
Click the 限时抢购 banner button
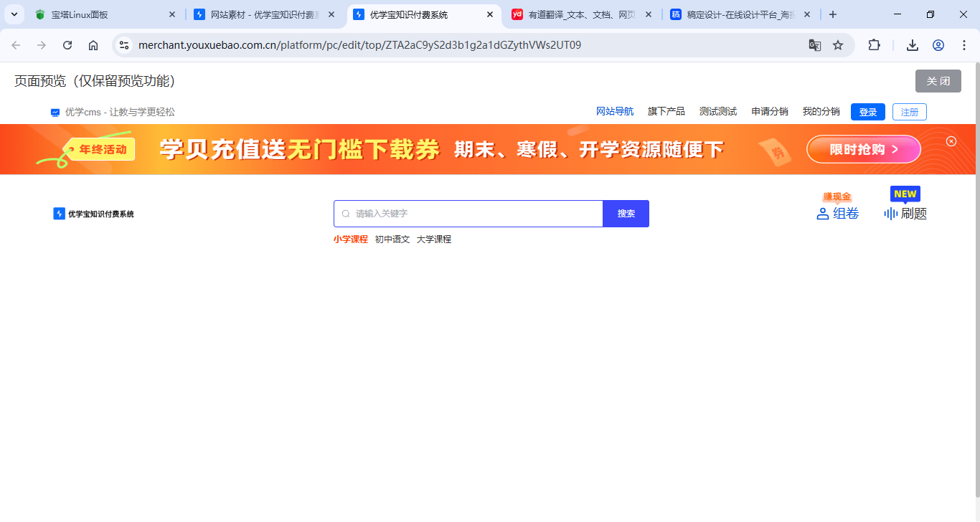pos(863,149)
